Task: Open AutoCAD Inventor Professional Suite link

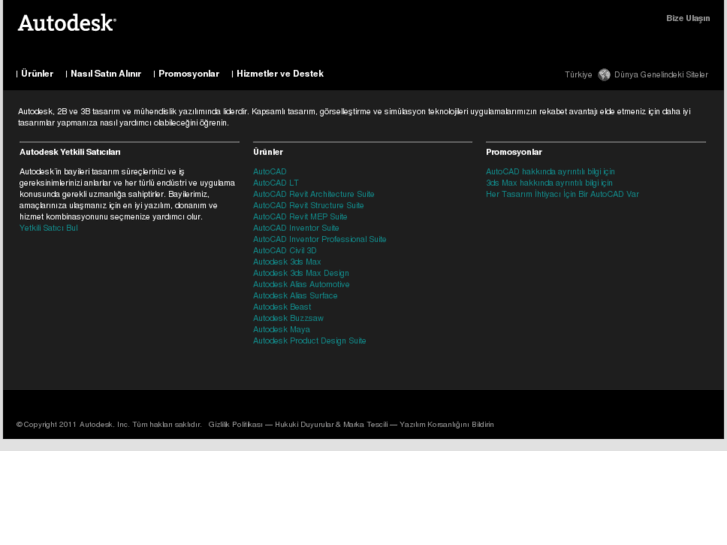Action: tap(319, 239)
